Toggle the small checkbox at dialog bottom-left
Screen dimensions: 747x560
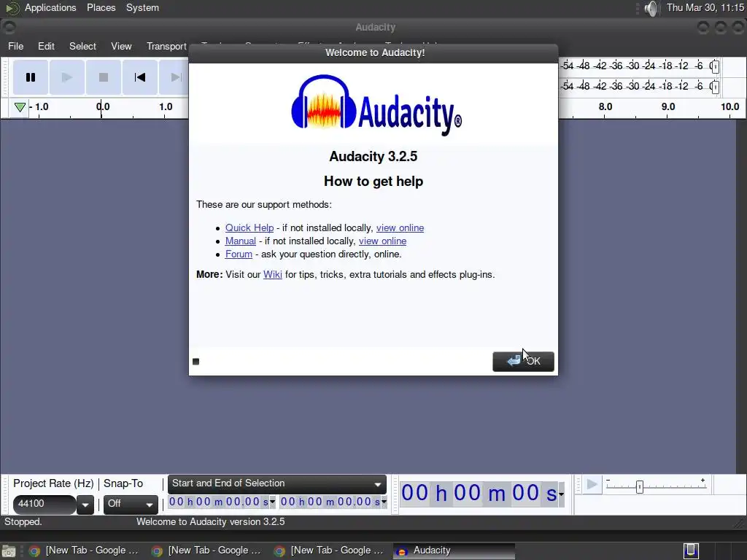click(x=196, y=362)
